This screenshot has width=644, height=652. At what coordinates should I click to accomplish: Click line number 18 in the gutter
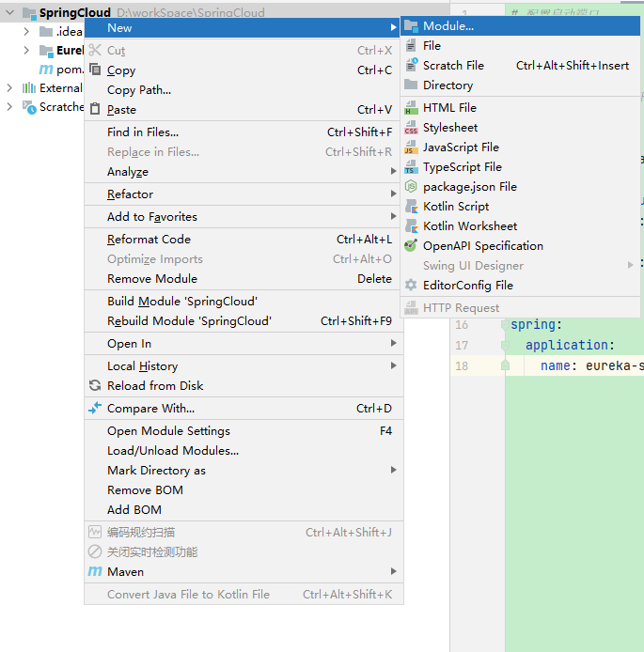pos(462,365)
